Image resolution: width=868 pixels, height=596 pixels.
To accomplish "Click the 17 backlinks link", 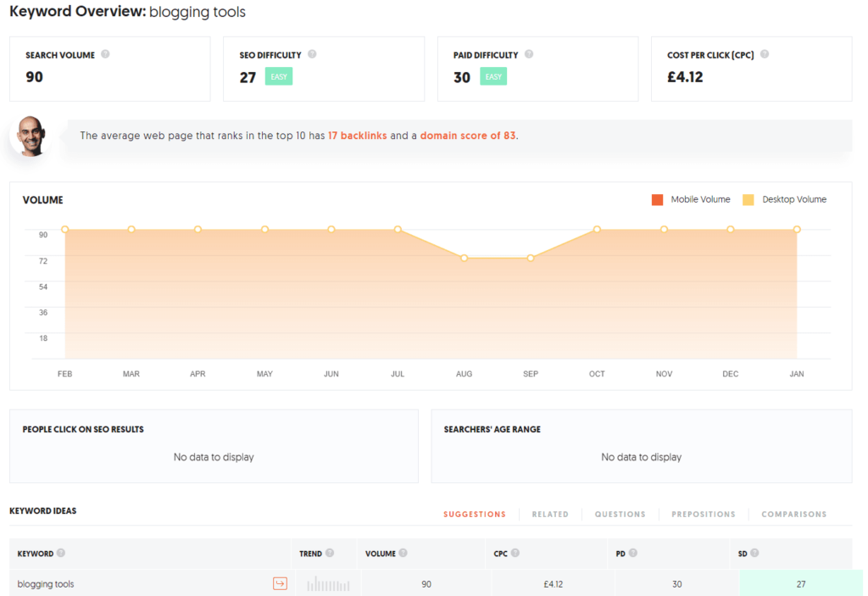I will coord(357,136).
